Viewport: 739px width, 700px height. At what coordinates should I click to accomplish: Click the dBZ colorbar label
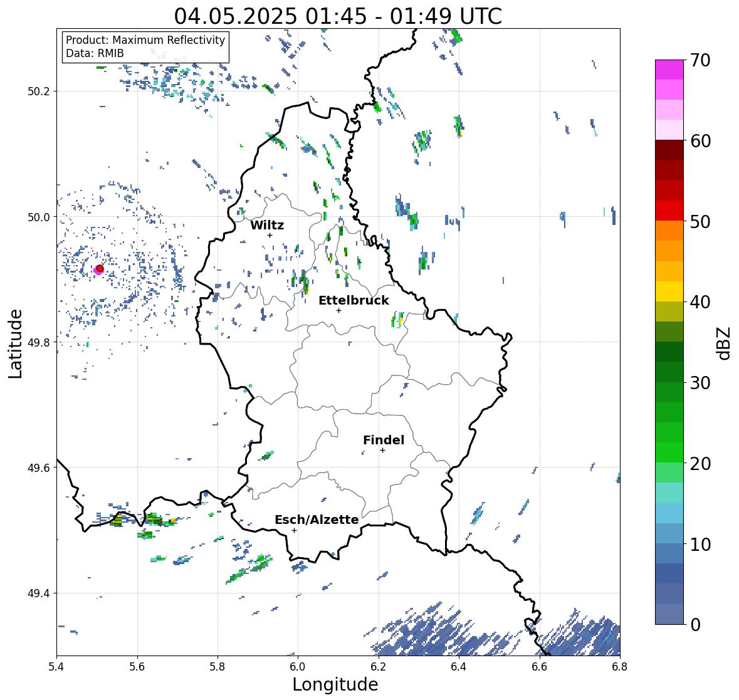click(725, 343)
